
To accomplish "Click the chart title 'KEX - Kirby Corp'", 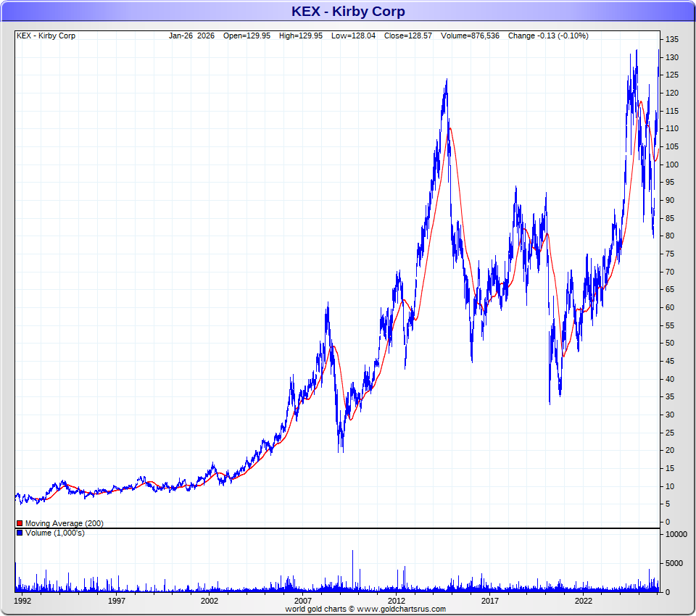I will coord(348,11).
